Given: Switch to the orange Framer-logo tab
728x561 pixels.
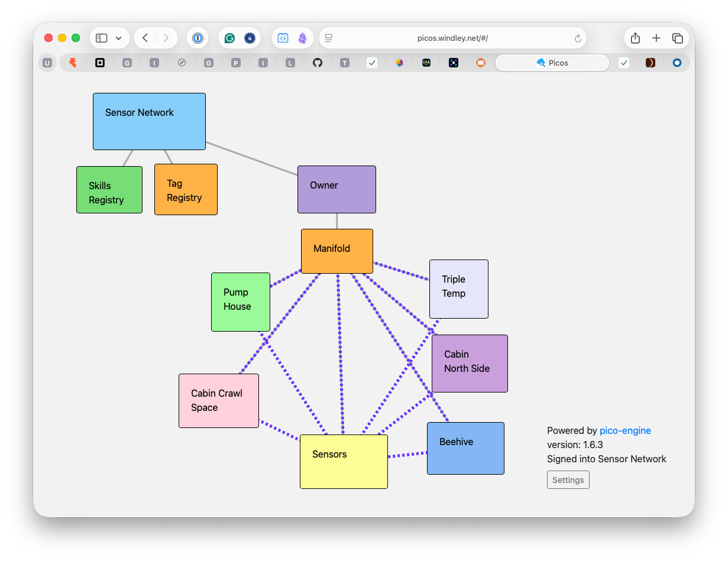Looking at the screenshot, I should tap(73, 63).
